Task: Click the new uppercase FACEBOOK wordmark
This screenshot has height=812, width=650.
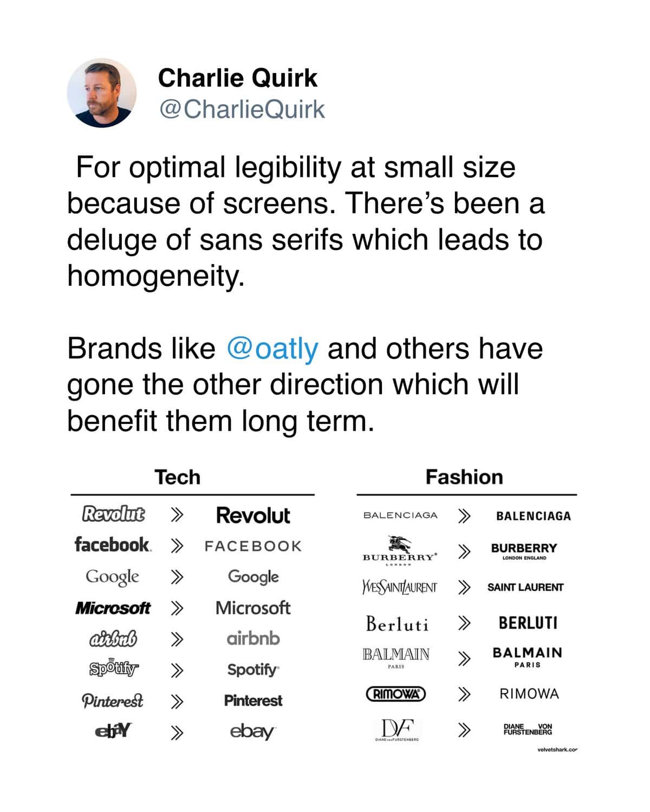Action: point(253,546)
